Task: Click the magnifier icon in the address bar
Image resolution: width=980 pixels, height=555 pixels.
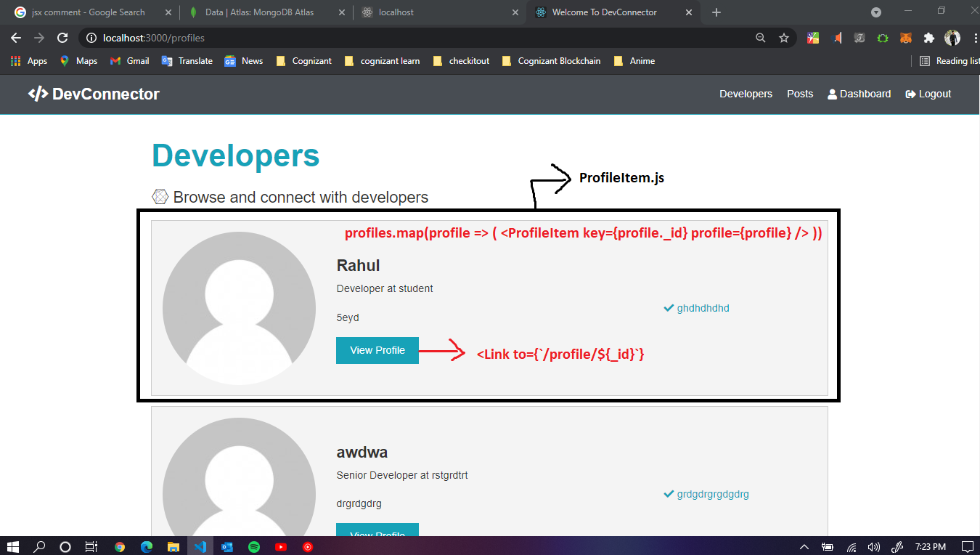Action: pos(759,38)
